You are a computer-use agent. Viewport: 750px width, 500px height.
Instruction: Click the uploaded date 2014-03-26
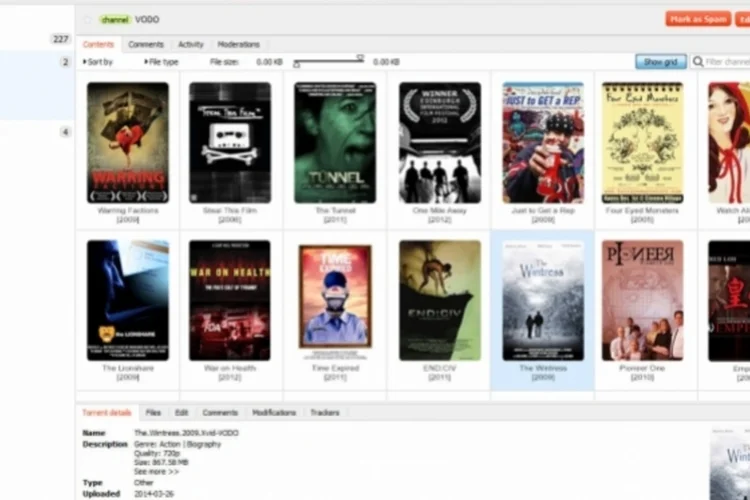(x=154, y=494)
